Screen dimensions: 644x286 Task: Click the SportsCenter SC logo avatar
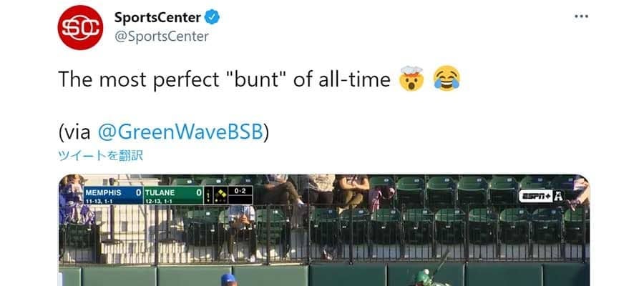[80, 27]
